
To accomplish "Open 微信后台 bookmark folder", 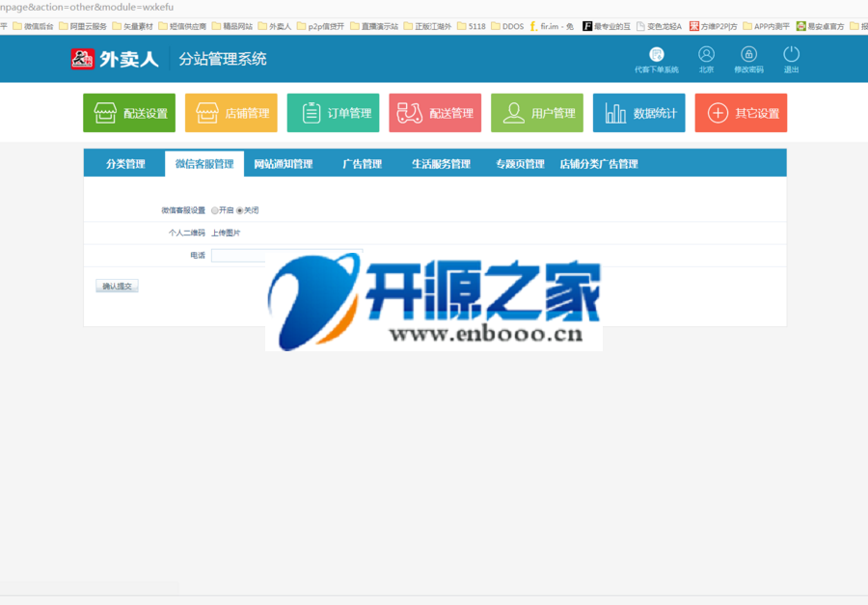I will click(x=33, y=26).
